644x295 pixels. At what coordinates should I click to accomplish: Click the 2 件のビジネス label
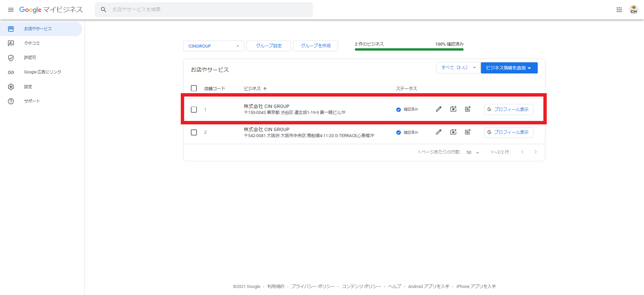[x=369, y=44]
